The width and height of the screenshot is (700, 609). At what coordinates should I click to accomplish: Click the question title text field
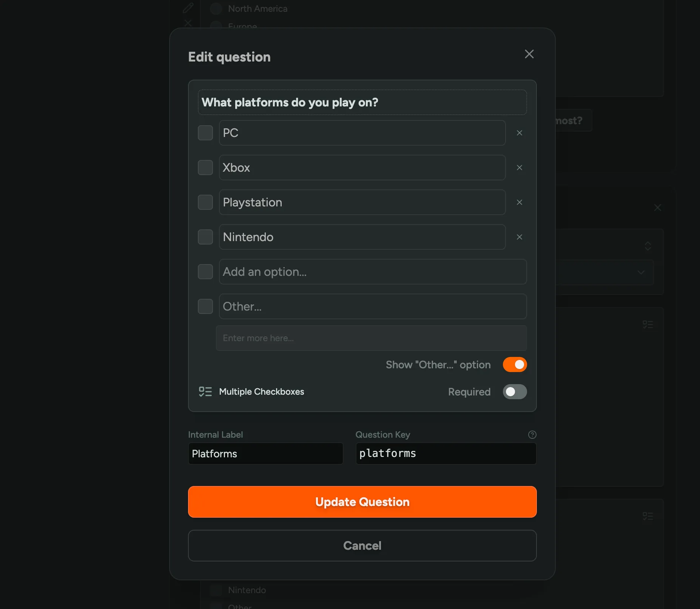pyautogui.click(x=362, y=102)
